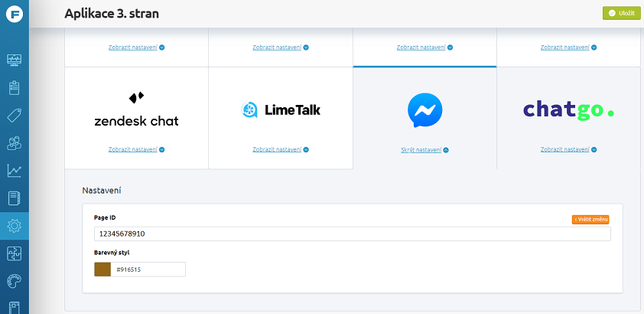Click the #916515 hex color text field
Screen dimensions: 644x314
148,270
